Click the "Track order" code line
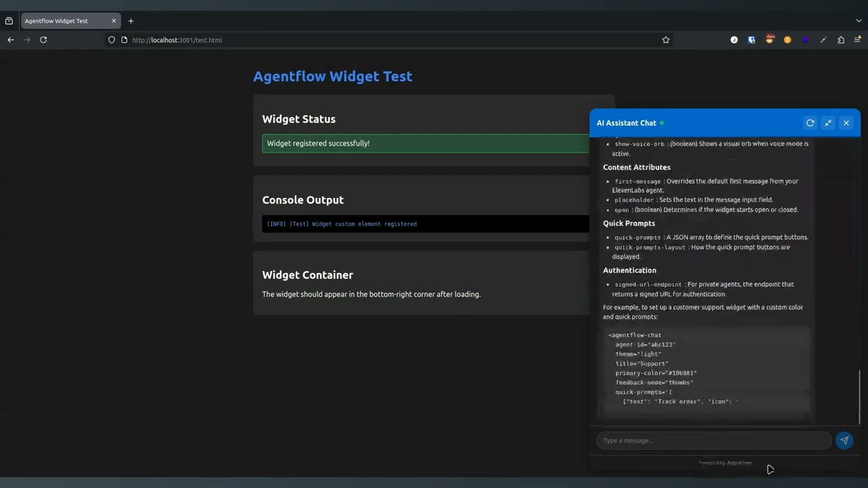The image size is (868, 488). (680, 401)
